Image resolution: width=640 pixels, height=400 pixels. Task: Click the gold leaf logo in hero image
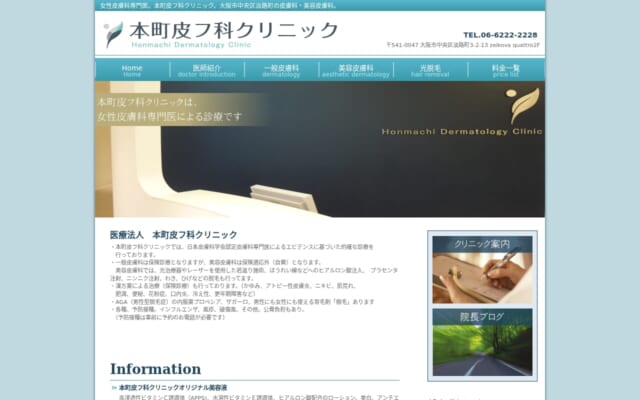[522, 105]
